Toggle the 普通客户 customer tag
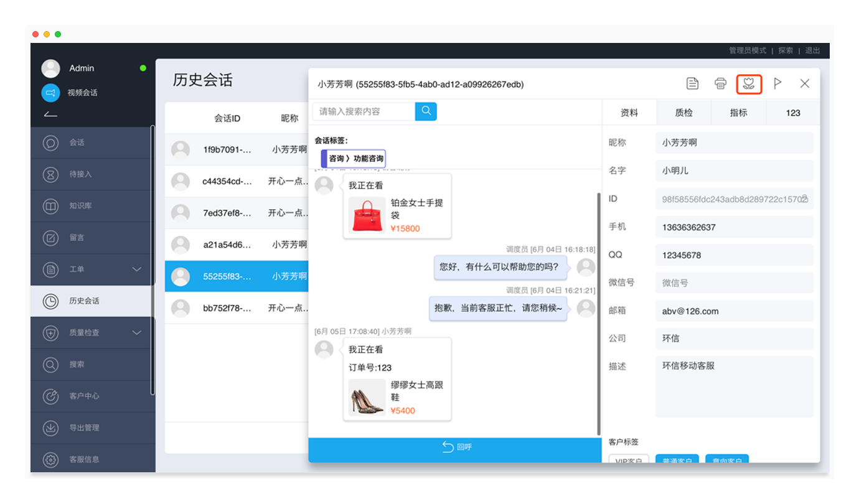859x504 pixels. [x=677, y=460]
